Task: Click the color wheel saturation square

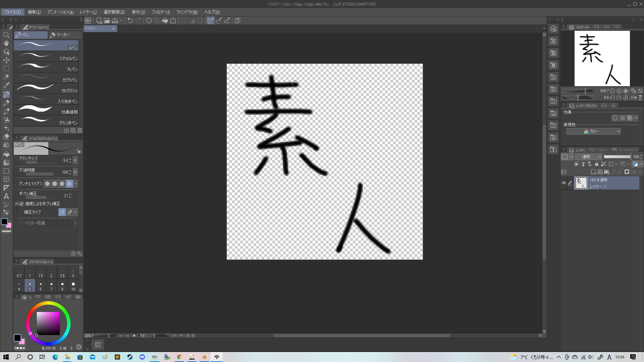Action: pos(48,323)
